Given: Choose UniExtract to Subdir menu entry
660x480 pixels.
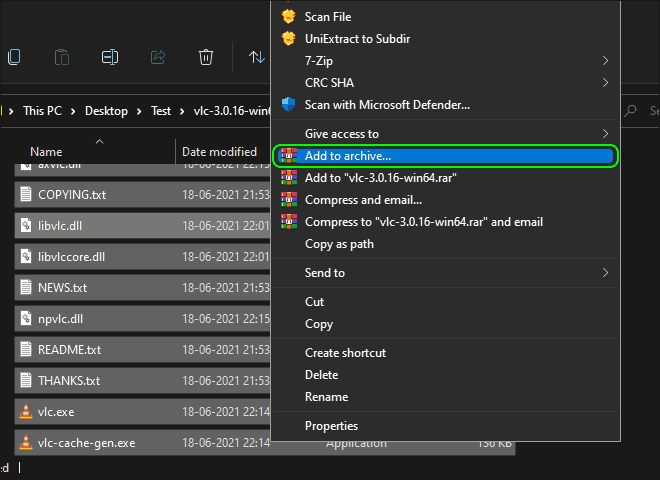Looking at the screenshot, I should point(446,39).
